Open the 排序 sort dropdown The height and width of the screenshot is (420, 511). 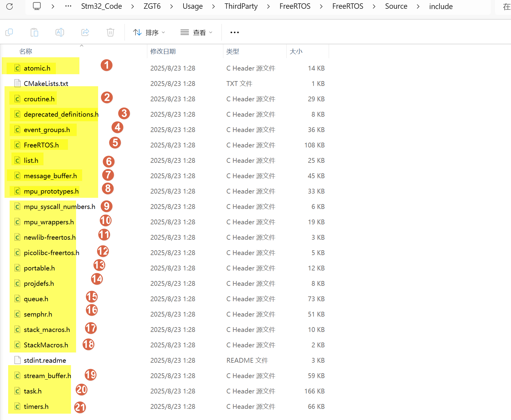[149, 32]
